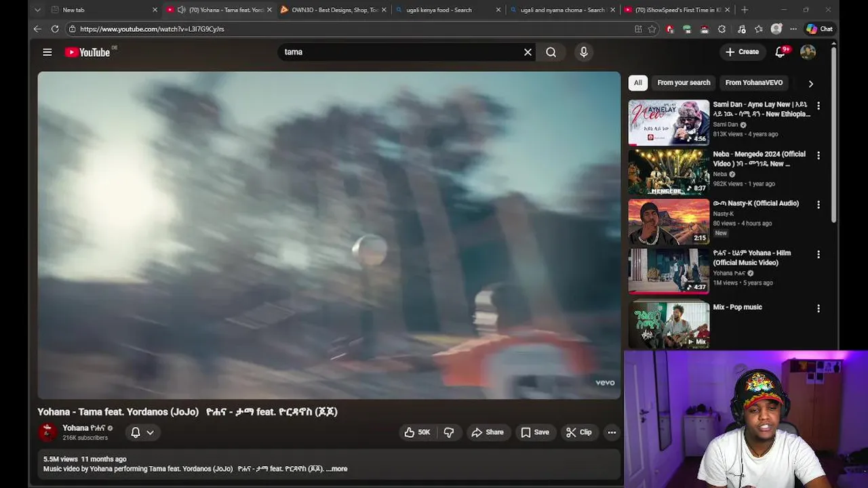This screenshot has width=868, height=488.
Task: Expand description with ...more
Action: (x=336, y=469)
